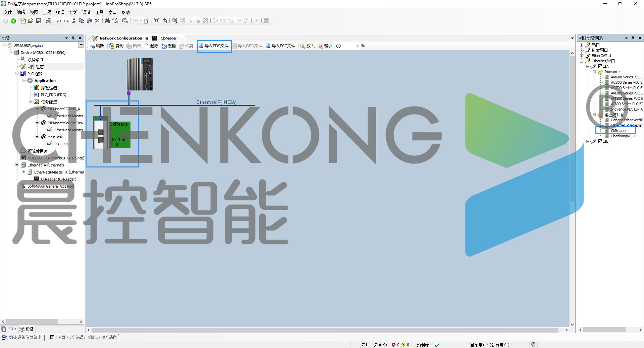Screen dimensions: 644x348
Task: Select AM600 Series PLC device entry
Action: pos(627,77)
